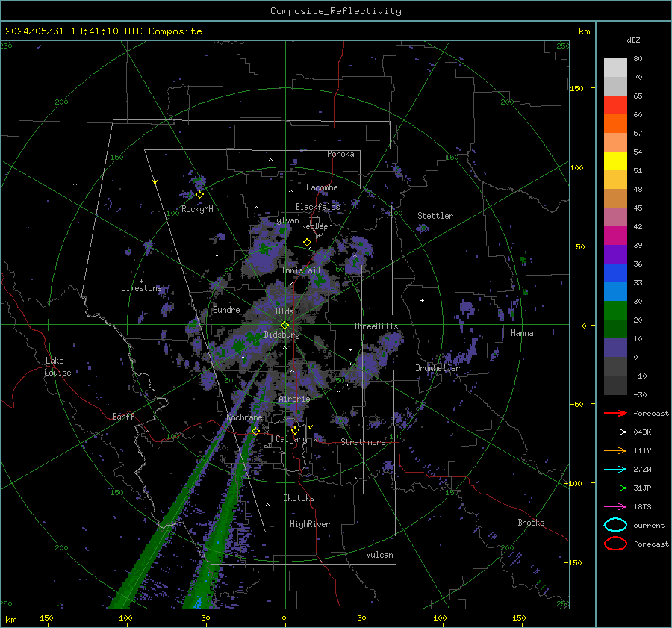The image size is (672, 628).
Task: Select the Ponoka city label
Action: (x=340, y=154)
